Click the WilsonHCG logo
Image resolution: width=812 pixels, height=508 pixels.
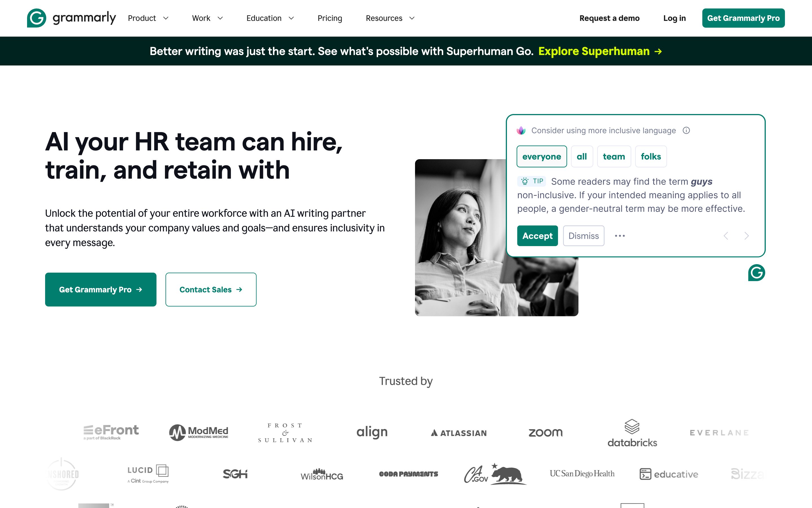[322, 474]
